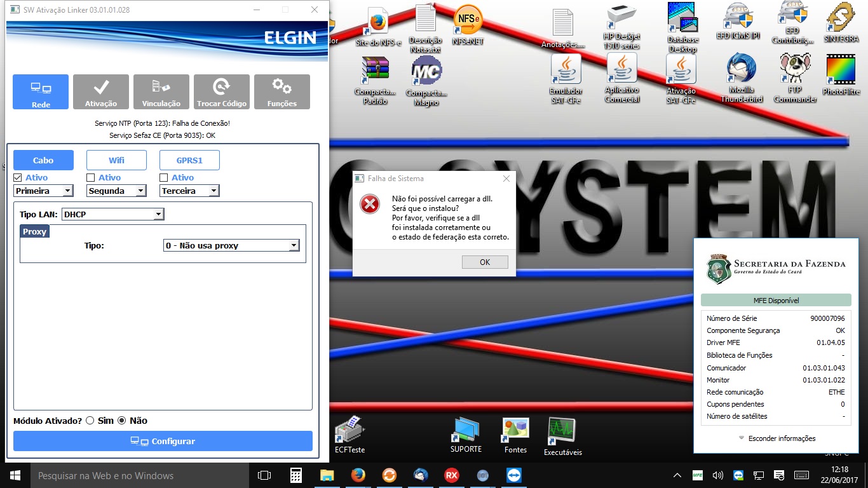Launch the Database Desktop shortcut
The height and width of the screenshot is (488, 868).
682,27
